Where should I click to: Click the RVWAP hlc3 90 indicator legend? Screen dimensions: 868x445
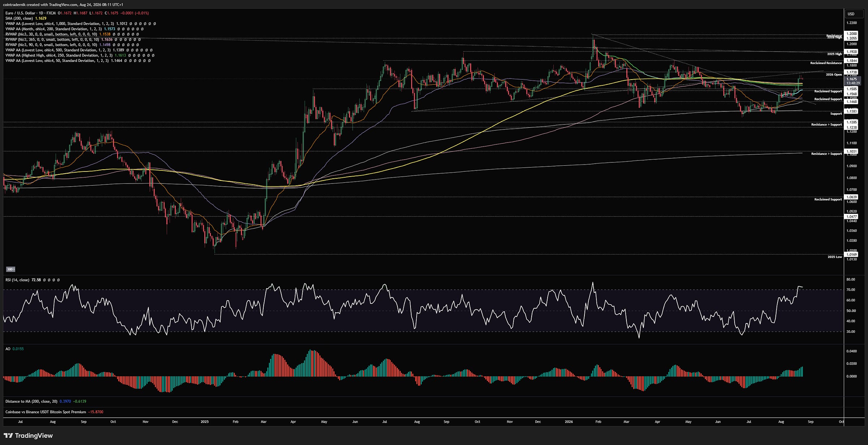(51, 45)
